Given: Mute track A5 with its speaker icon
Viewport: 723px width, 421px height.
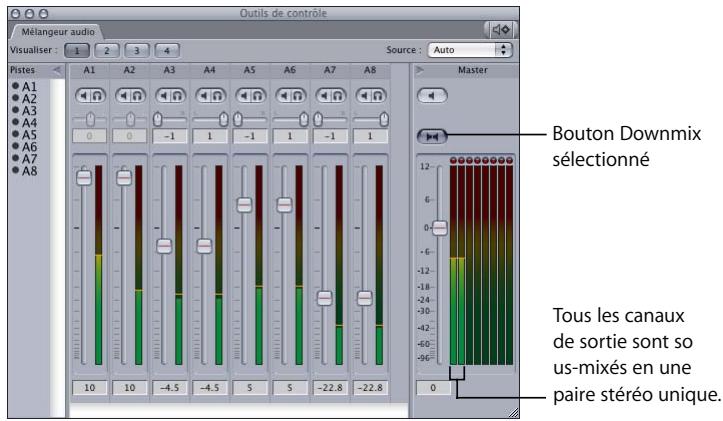Looking at the screenshot, I should [244, 95].
